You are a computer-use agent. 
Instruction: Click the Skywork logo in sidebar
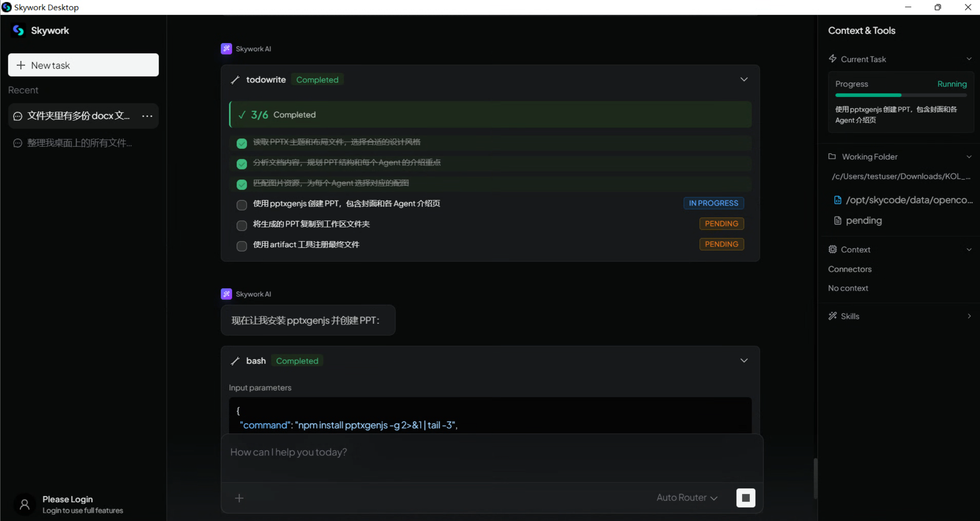[x=18, y=30]
